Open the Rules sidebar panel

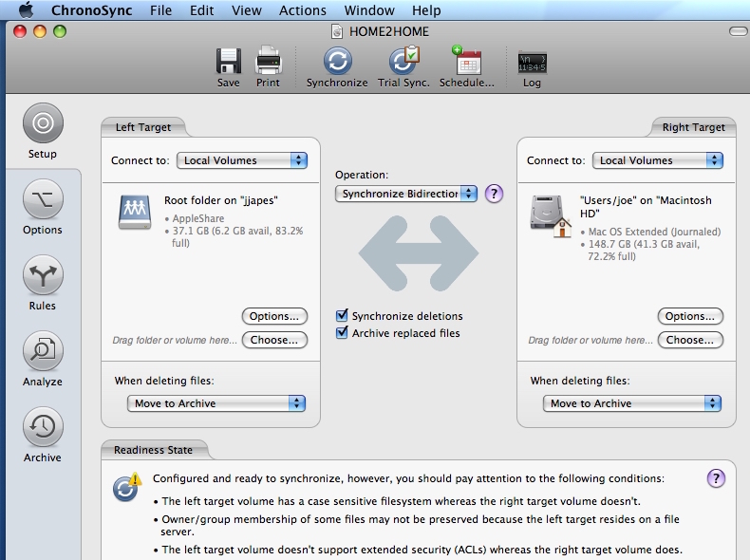43,276
